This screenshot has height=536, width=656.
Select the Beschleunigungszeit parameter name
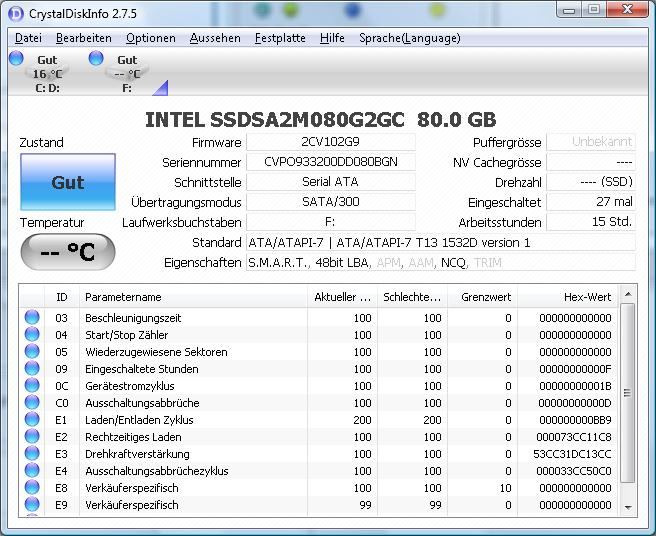133,318
